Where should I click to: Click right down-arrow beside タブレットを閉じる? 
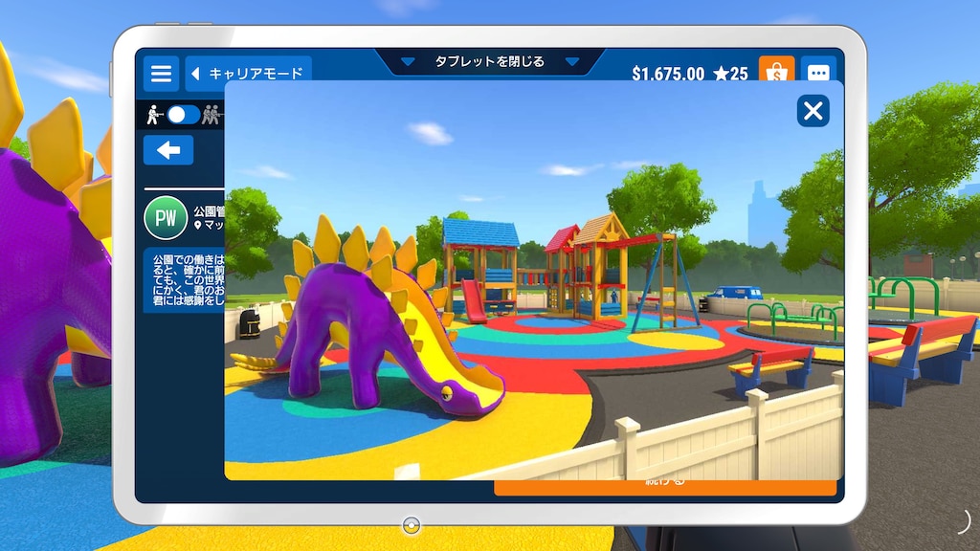[x=572, y=62]
